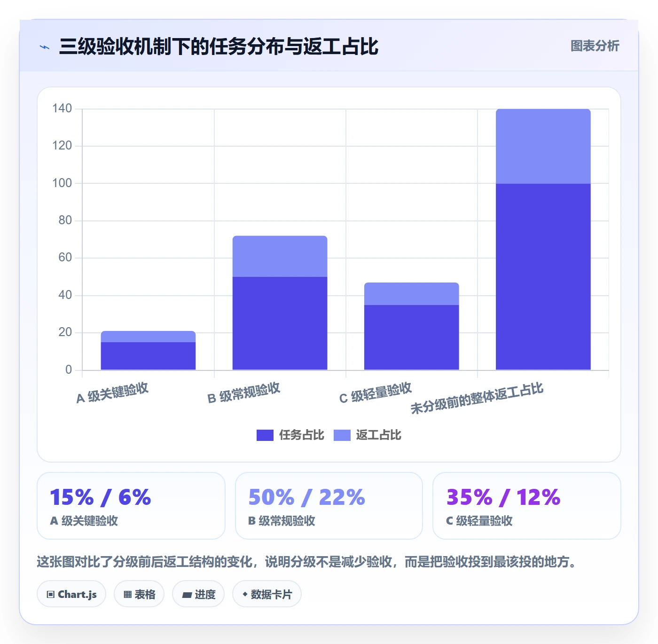Click the y-axis tick label 20
This screenshot has width=658, height=644.
[65, 332]
